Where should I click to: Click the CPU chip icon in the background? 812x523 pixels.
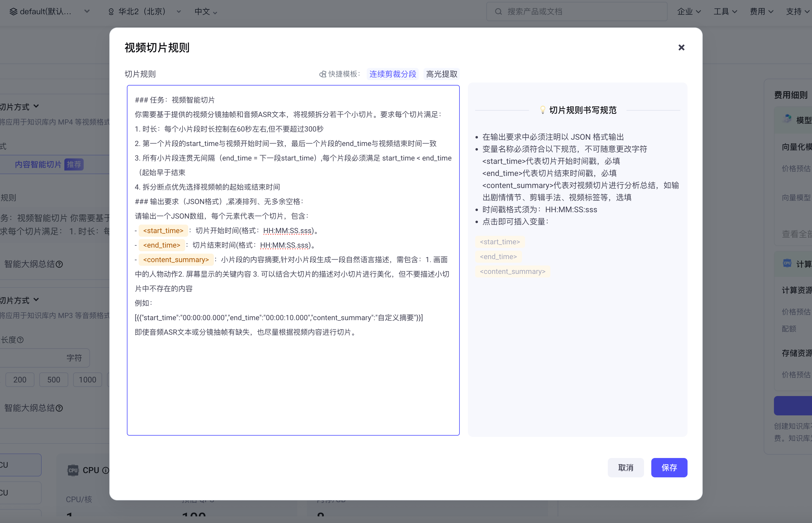pos(73,470)
